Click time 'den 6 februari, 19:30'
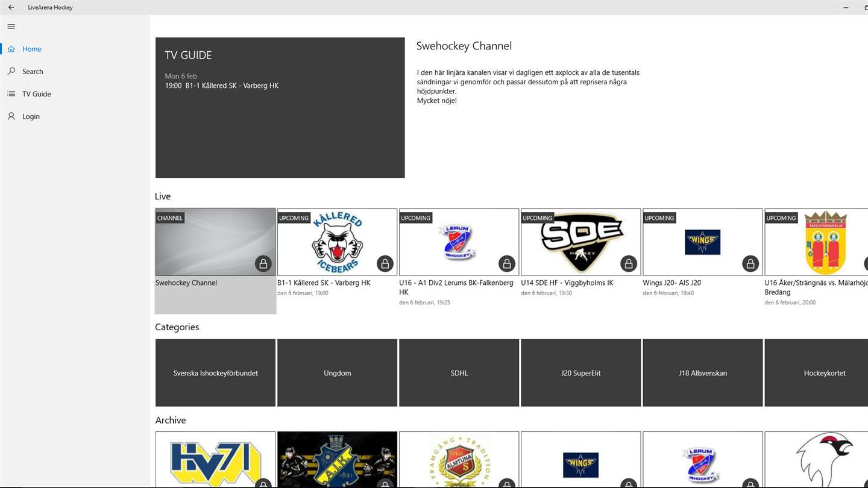This screenshot has width=868, height=488. pos(546,293)
